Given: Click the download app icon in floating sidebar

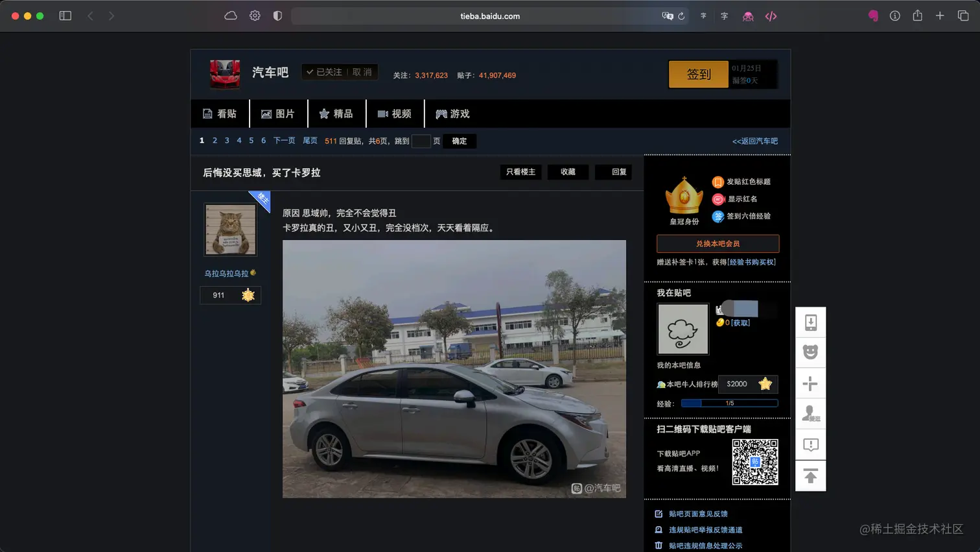Looking at the screenshot, I should [x=811, y=322].
